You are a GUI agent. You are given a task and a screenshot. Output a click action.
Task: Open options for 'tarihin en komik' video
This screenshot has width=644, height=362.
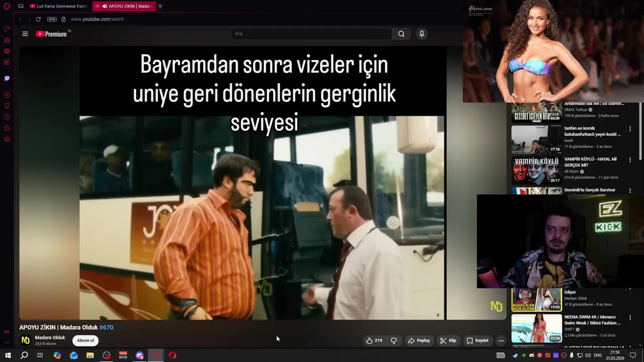630,129
